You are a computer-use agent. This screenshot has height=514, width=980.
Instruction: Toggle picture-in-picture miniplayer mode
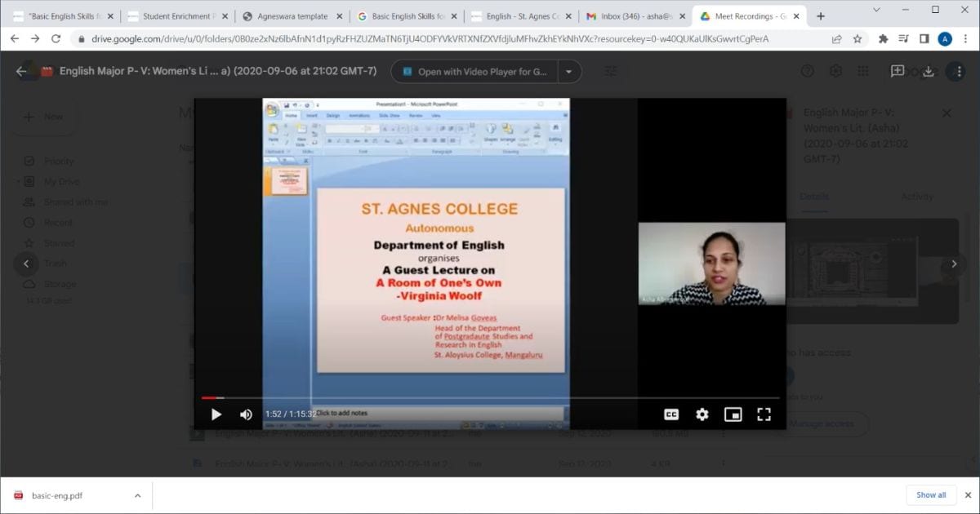point(733,414)
